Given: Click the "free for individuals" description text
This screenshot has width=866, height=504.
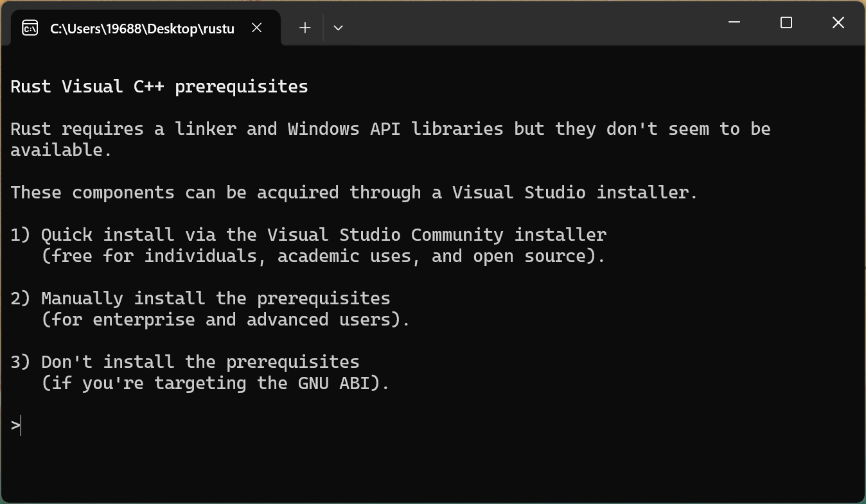Looking at the screenshot, I should pyautogui.click(x=323, y=256).
